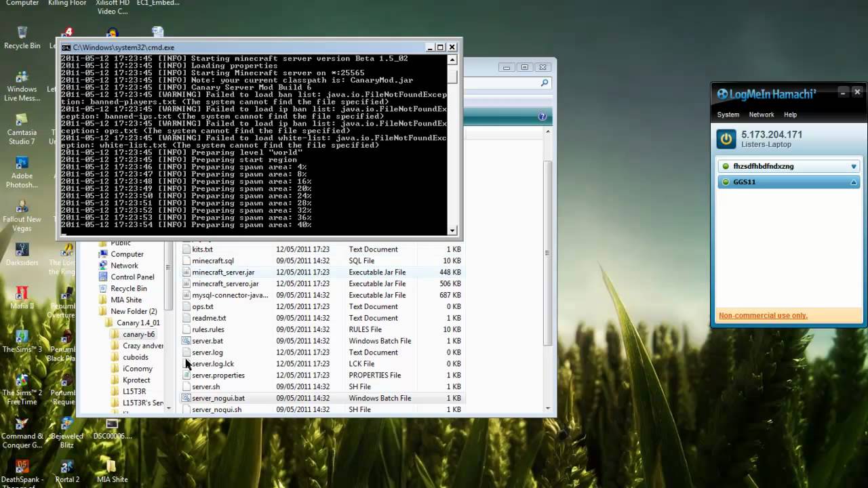Collapse the GGS11 network arrow
Screen dimensions: 868x488
(x=854, y=182)
